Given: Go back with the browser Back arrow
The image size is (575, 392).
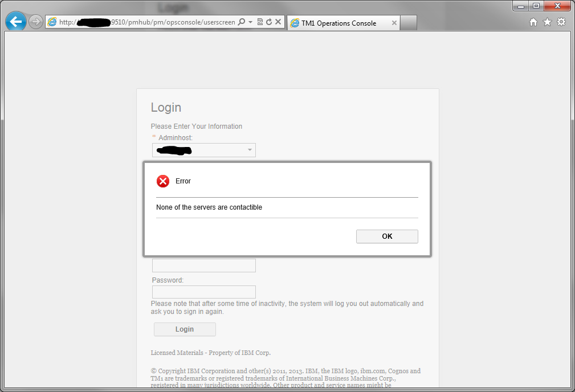Looking at the screenshot, I should pos(16,22).
